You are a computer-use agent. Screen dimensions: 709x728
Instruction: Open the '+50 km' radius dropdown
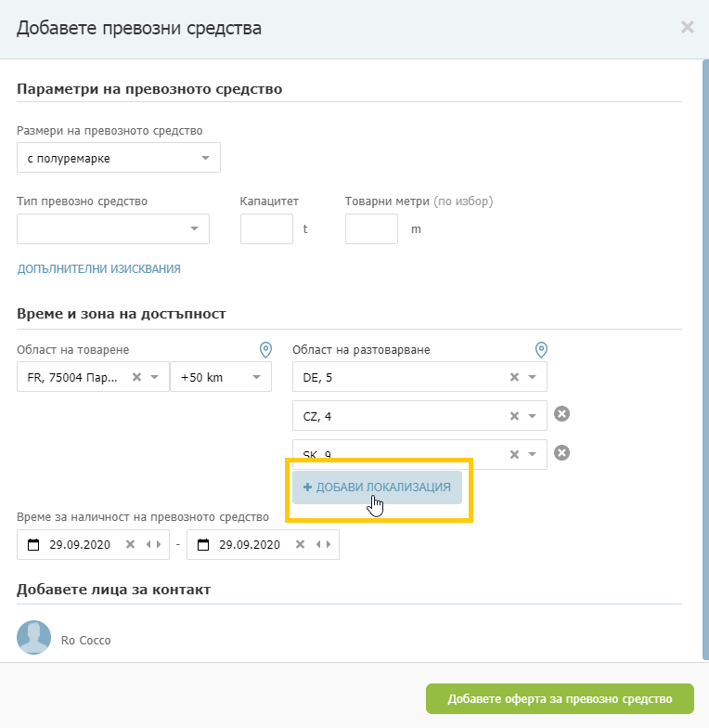click(x=221, y=377)
